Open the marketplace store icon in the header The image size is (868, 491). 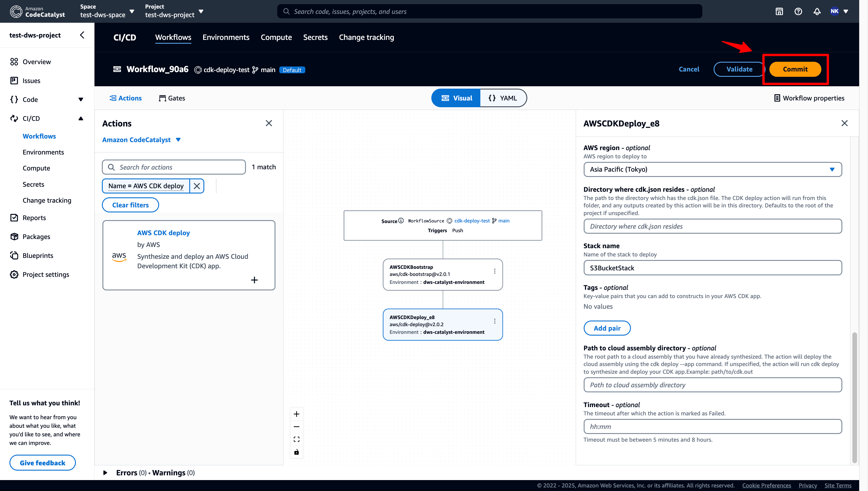(779, 12)
